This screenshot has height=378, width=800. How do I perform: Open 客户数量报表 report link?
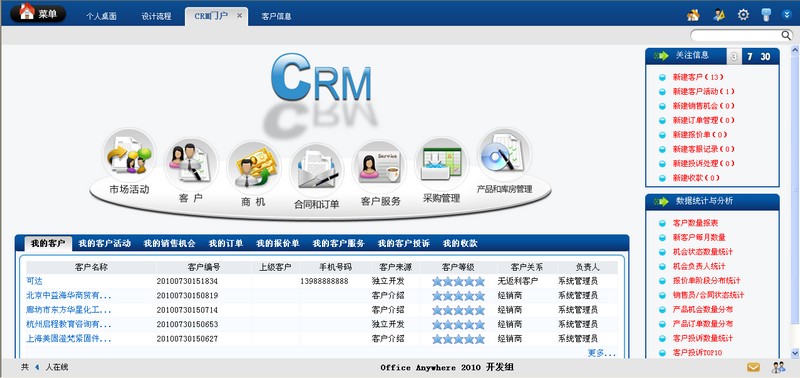[x=695, y=223]
